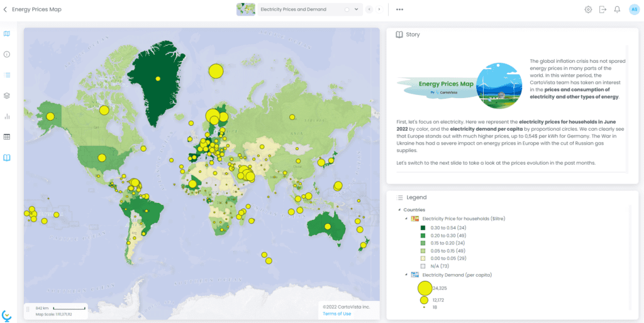Image resolution: width=644 pixels, height=323 pixels.
Task: Click Australia's yellow demand circle
Action: 327,226
